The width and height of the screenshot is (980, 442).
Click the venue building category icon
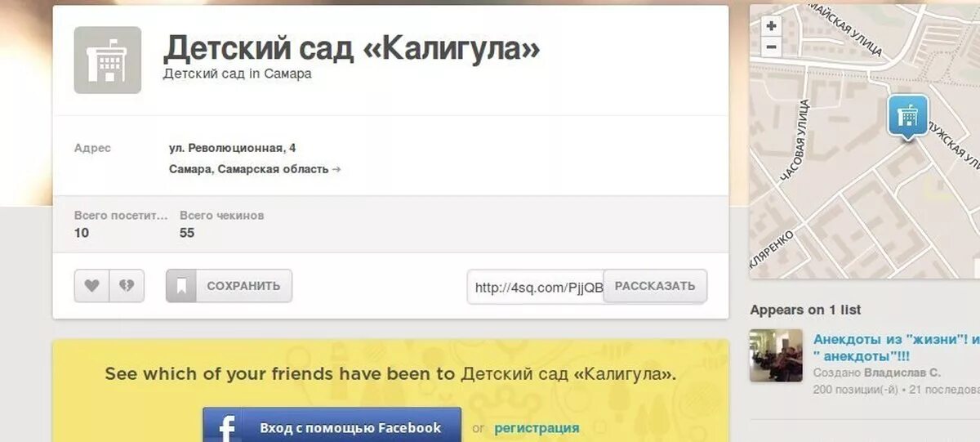[x=108, y=60]
